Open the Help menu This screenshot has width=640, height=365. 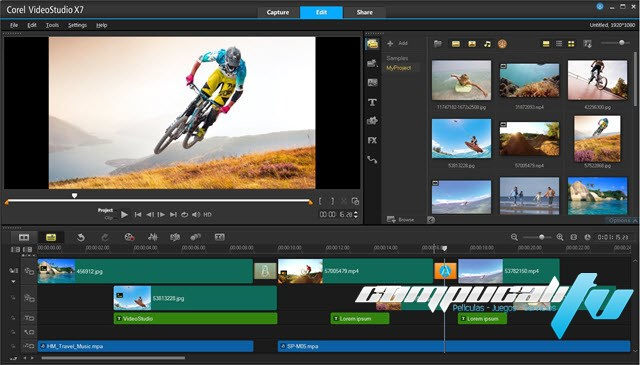(101, 25)
